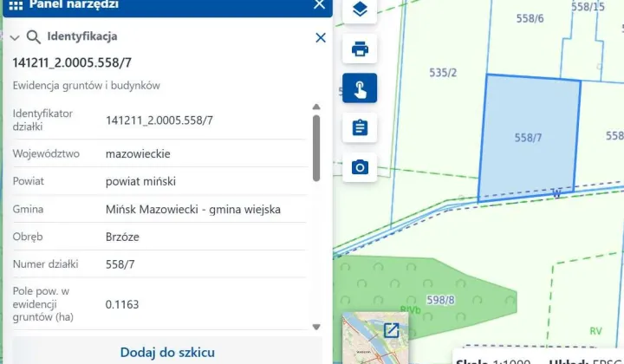Collapse the Identyfikacja section chevron
The height and width of the screenshot is (364, 624).
pos(15,38)
